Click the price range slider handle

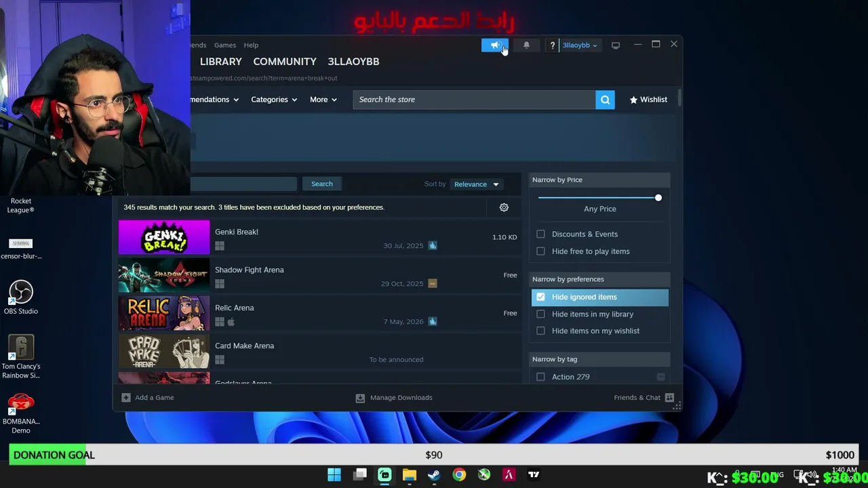pyautogui.click(x=658, y=198)
